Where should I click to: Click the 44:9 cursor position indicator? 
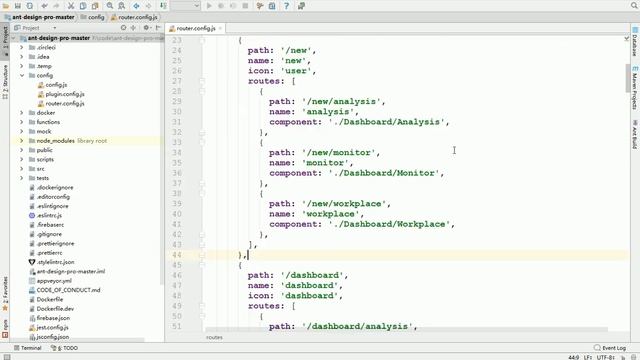click(x=573, y=357)
